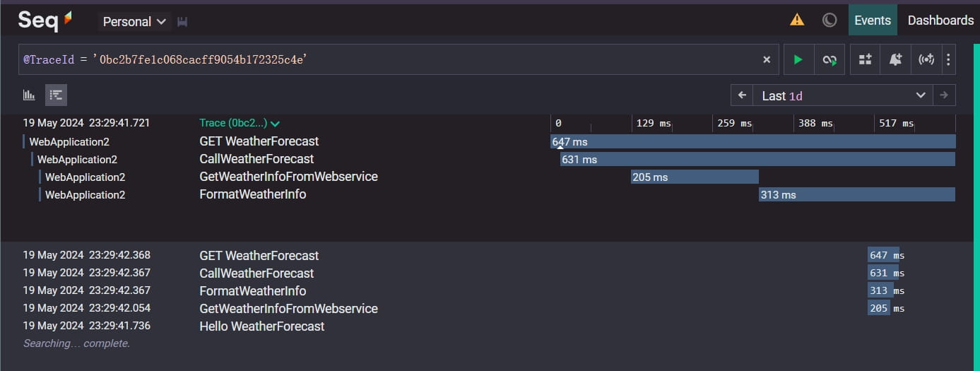Click the add to dashboard icon
Image resolution: width=980 pixels, height=371 pixels.
pos(865,60)
